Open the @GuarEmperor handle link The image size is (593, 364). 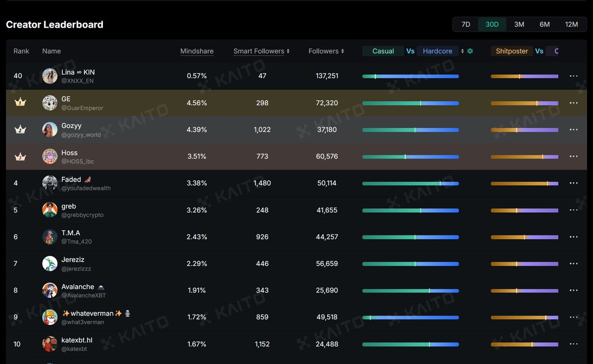click(x=82, y=108)
